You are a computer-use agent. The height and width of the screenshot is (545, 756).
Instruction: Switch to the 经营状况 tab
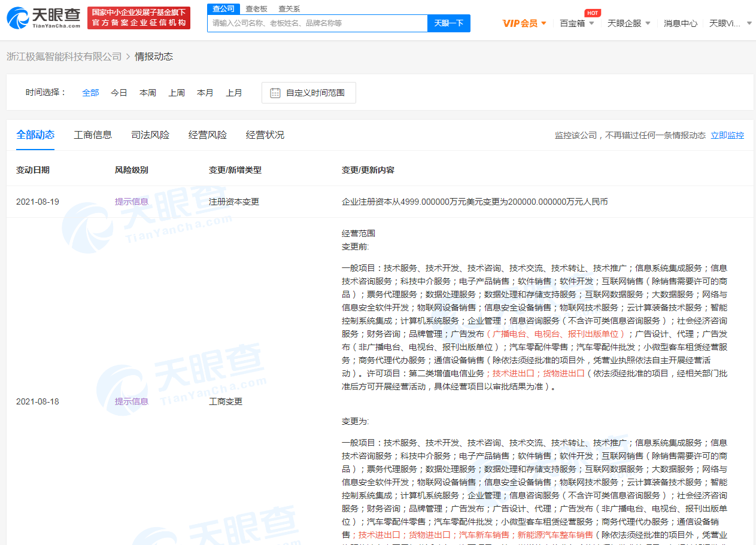click(x=265, y=135)
